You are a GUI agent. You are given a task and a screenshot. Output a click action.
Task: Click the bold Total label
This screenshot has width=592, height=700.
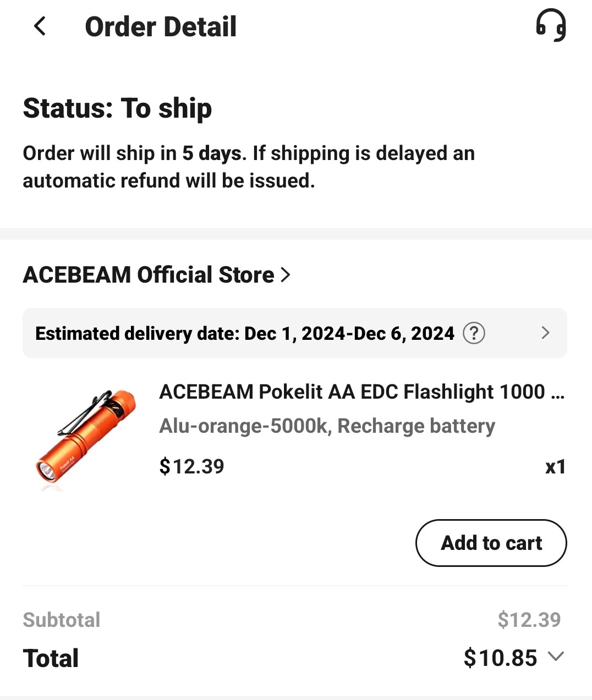click(51, 658)
